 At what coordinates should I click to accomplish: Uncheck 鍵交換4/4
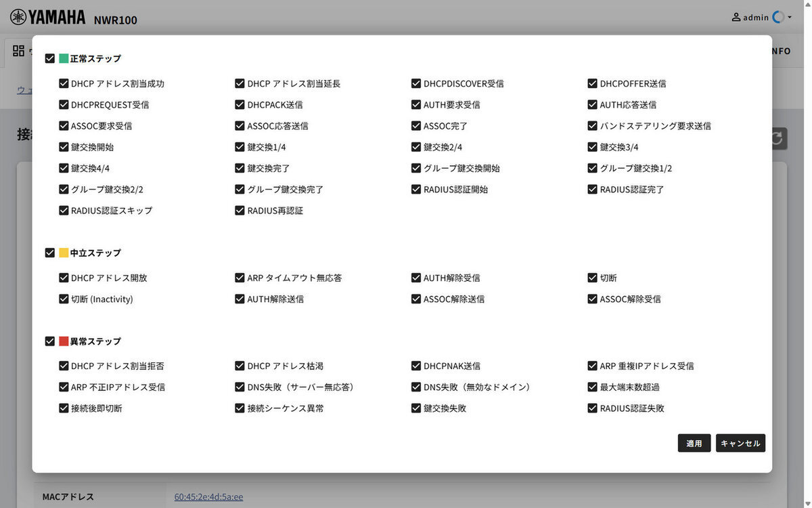[64, 168]
